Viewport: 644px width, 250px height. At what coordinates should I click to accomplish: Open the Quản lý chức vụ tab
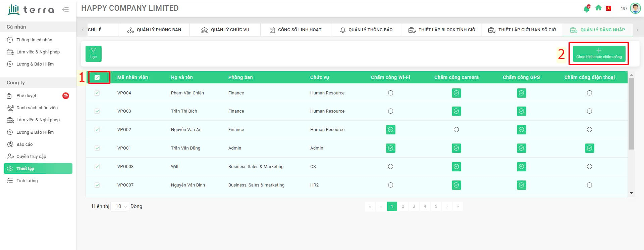click(x=225, y=30)
